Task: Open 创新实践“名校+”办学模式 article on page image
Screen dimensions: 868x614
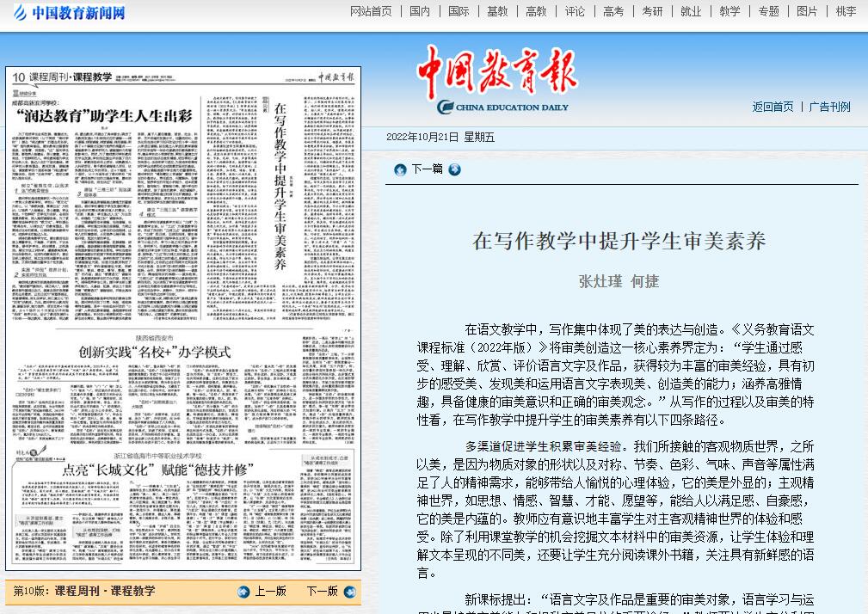Action: click(155, 352)
